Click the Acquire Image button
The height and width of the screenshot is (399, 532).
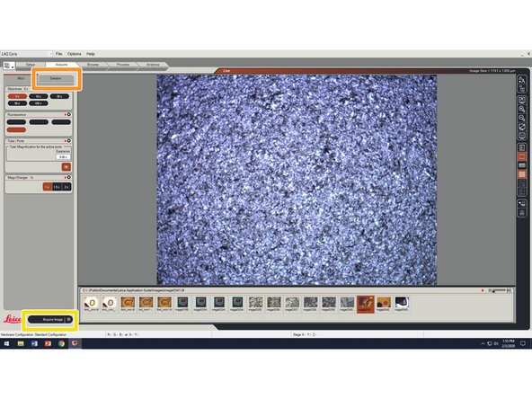click(x=47, y=320)
